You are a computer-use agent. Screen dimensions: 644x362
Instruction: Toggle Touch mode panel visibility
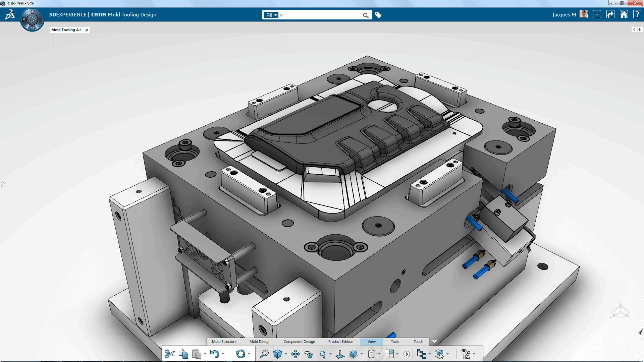click(x=418, y=342)
